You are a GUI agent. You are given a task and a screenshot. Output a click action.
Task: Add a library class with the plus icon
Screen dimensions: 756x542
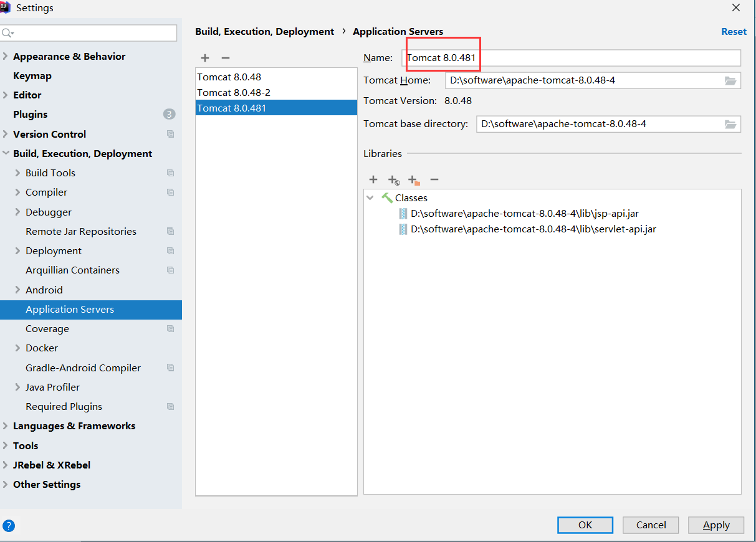coord(373,179)
